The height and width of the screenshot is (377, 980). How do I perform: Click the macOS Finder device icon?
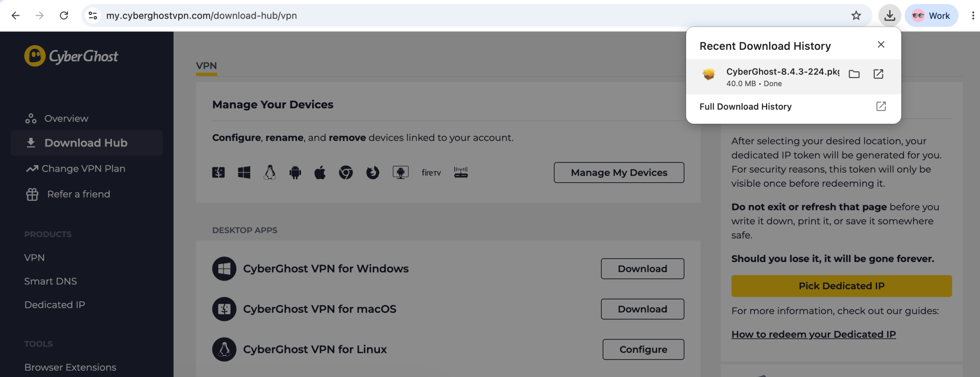[x=218, y=173]
